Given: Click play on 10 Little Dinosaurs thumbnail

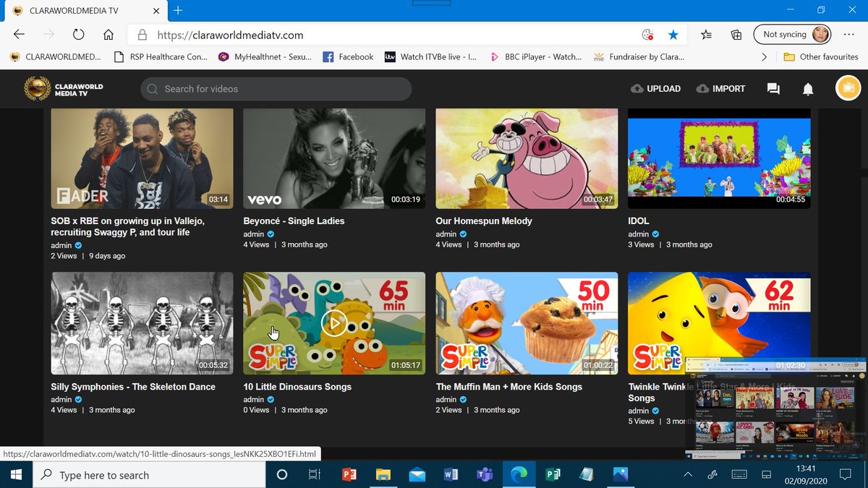Looking at the screenshot, I should point(334,323).
